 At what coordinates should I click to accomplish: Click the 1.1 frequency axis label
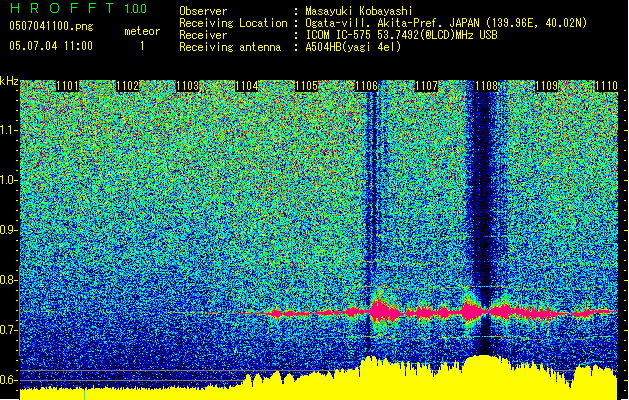tap(9, 130)
